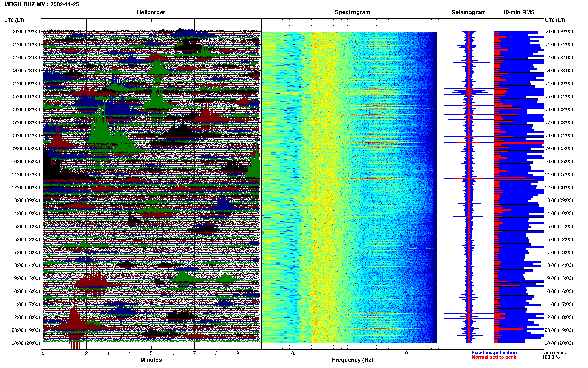
Task: Click the right '09:00 (05:00)' time label
Action: click(559, 148)
